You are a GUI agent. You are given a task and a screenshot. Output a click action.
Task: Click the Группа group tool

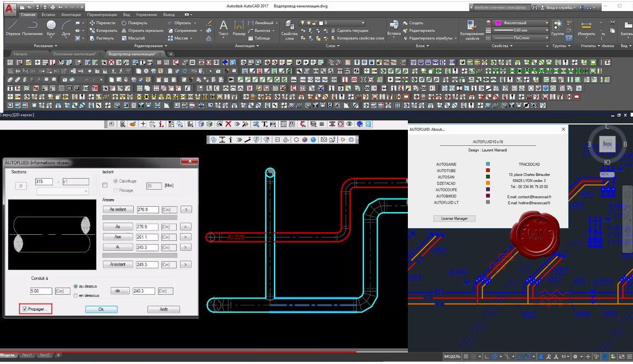[558, 28]
